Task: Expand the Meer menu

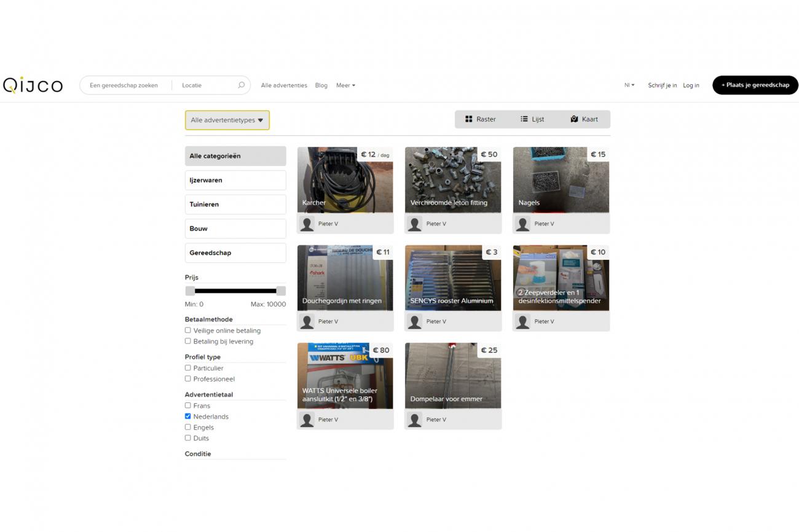Action: pyautogui.click(x=345, y=85)
